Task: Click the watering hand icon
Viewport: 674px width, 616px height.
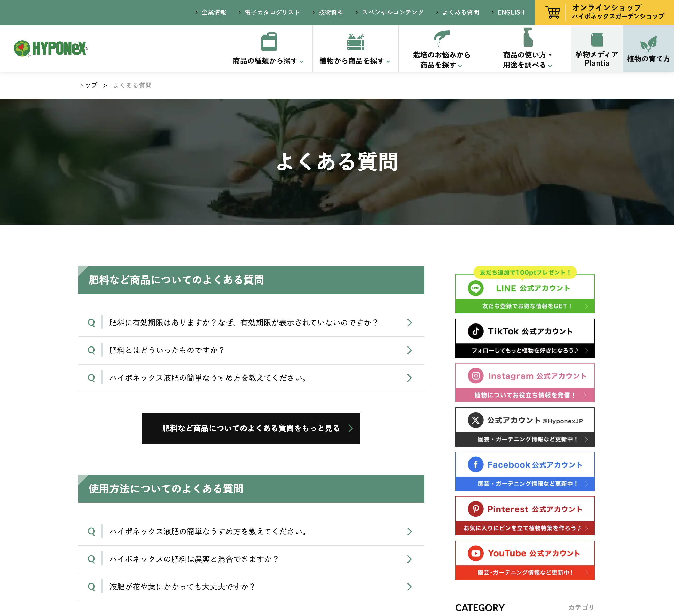Action: point(441,38)
